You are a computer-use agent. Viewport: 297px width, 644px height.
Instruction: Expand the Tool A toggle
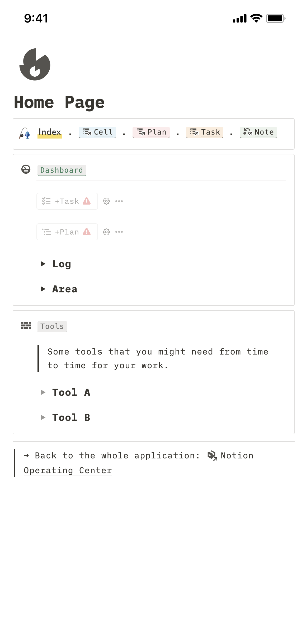point(43,392)
